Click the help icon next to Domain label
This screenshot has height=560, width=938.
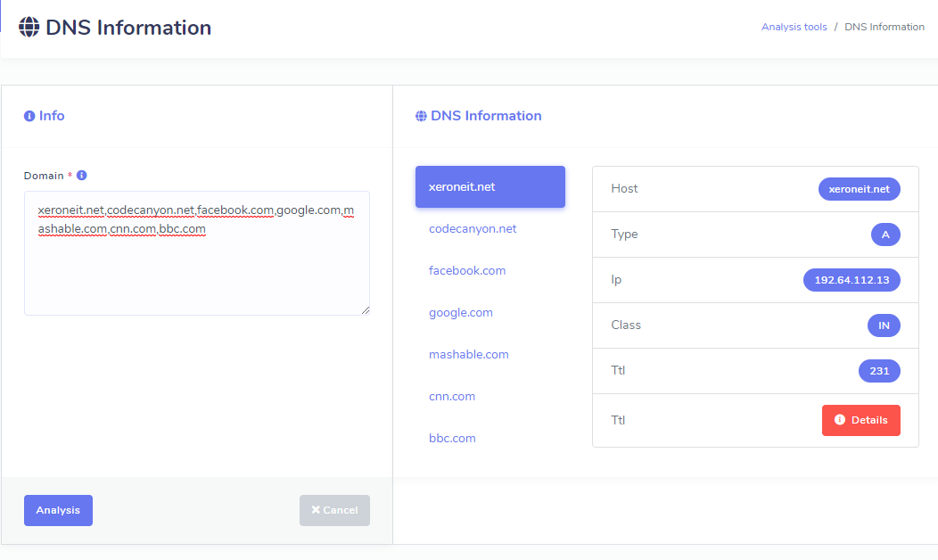pyautogui.click(x=81, y=176)
